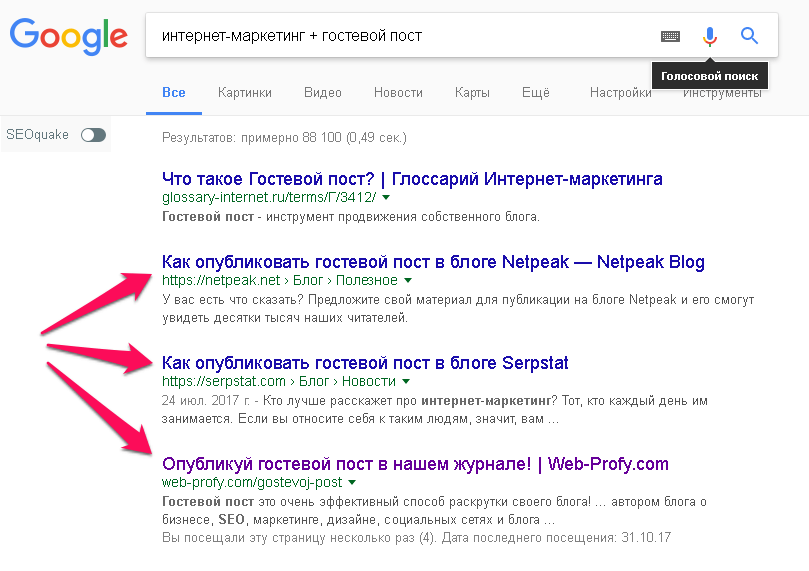Expand dropdown arrow next to glossary-internet.ru URL

point(386,198)
